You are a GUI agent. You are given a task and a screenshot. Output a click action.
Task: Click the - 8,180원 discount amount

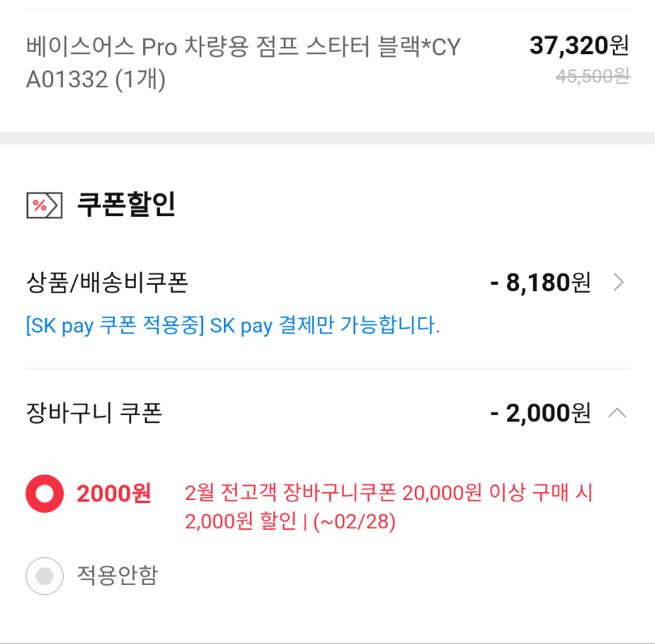click(x=540, y=282)
